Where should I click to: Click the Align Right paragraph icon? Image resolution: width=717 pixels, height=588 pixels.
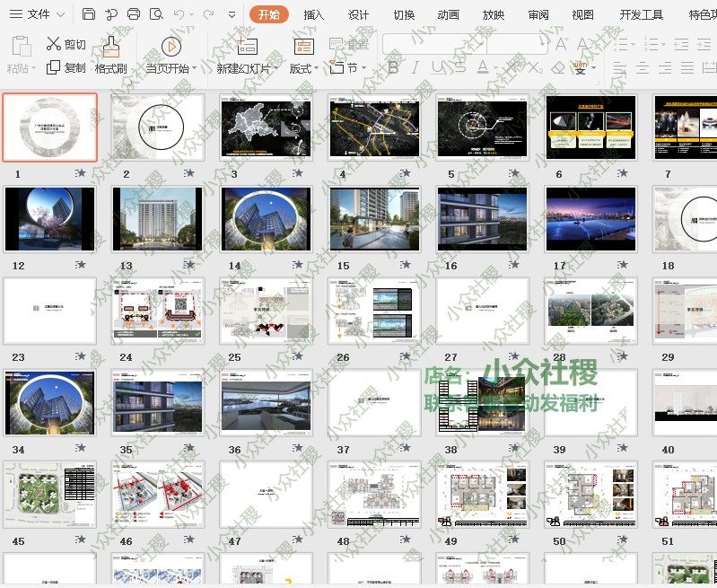coord(665,67)
